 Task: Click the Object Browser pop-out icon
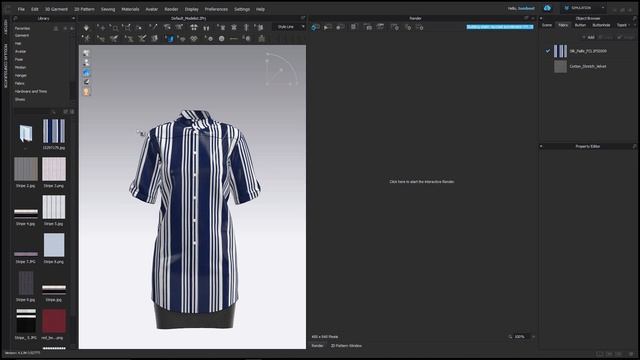pyautogui.click(x=634, y=18)
